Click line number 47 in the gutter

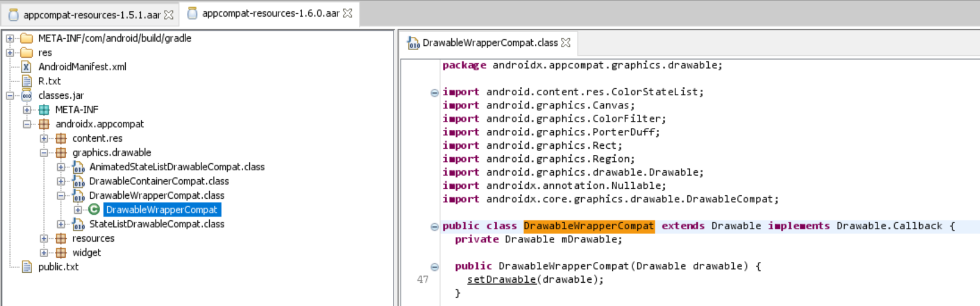pos(423,279)
